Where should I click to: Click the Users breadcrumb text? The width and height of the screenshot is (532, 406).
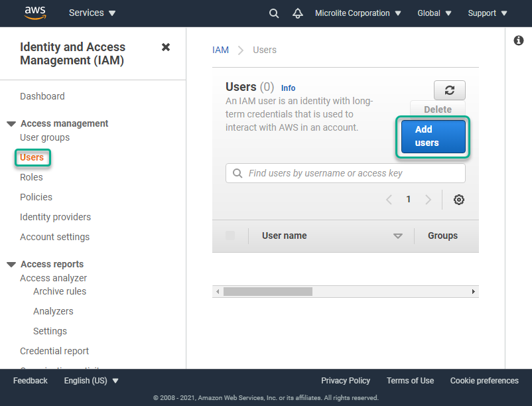coord(265,50)
